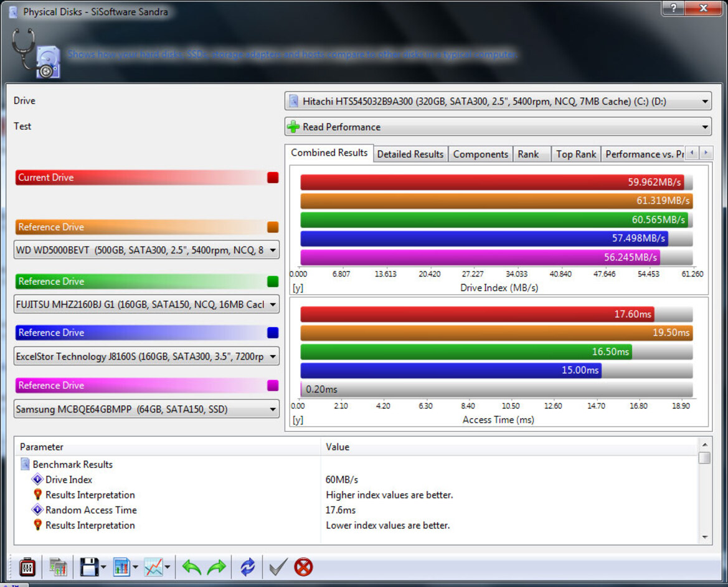The width and height of the screenshot is (728, 587).
Task: Click the Value column header
Action: tap(509, 447)
